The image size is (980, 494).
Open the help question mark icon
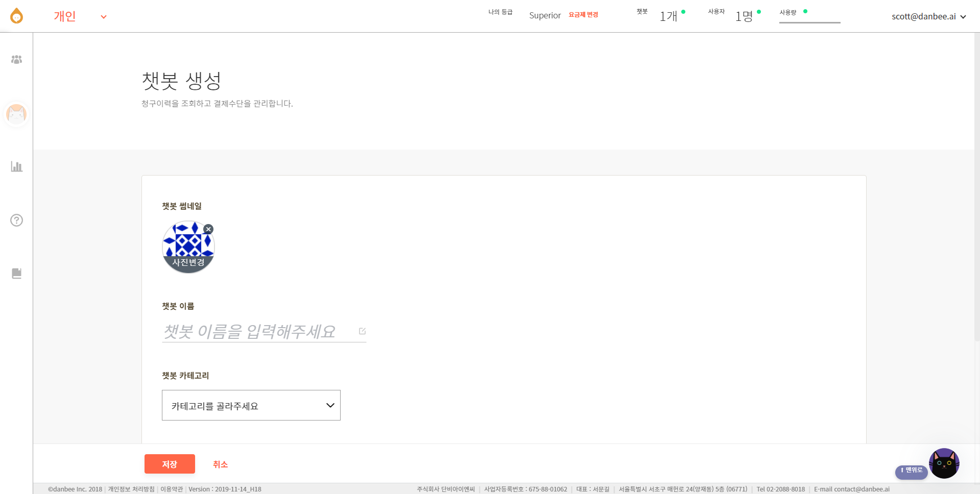coord(16,220)
